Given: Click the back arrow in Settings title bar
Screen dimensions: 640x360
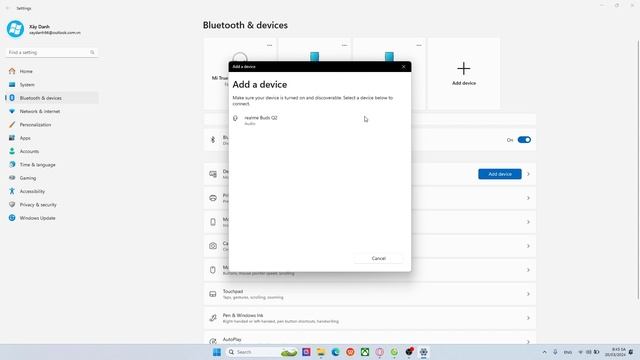Looking at the screenshot, I should coord(8,8).
